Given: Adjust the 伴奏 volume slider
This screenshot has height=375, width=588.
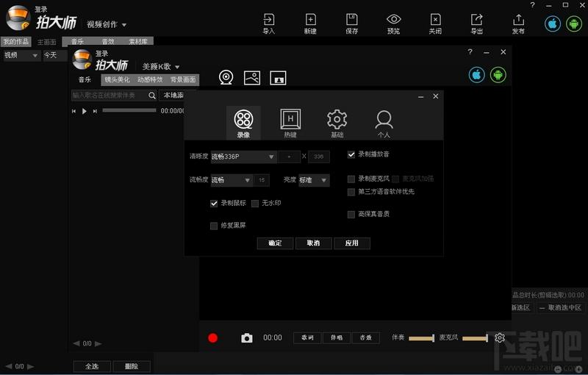Looking at the screenshot, I should [421, 338].
